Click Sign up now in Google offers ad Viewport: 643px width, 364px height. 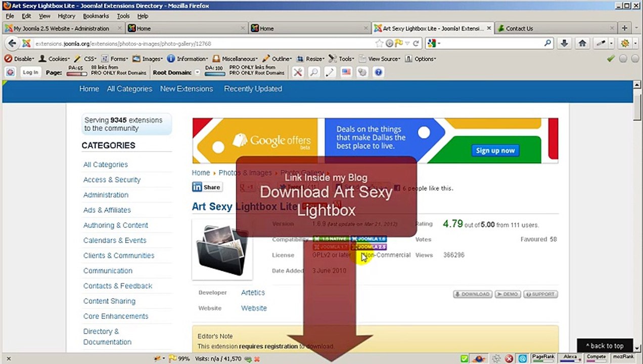click(x=495, y=150)
